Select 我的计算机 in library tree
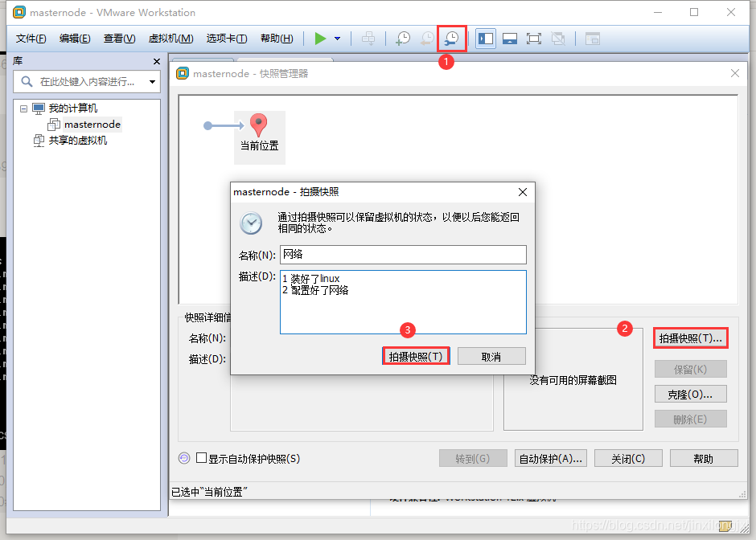Screen dimensions: 756x540 click(73, 108)
